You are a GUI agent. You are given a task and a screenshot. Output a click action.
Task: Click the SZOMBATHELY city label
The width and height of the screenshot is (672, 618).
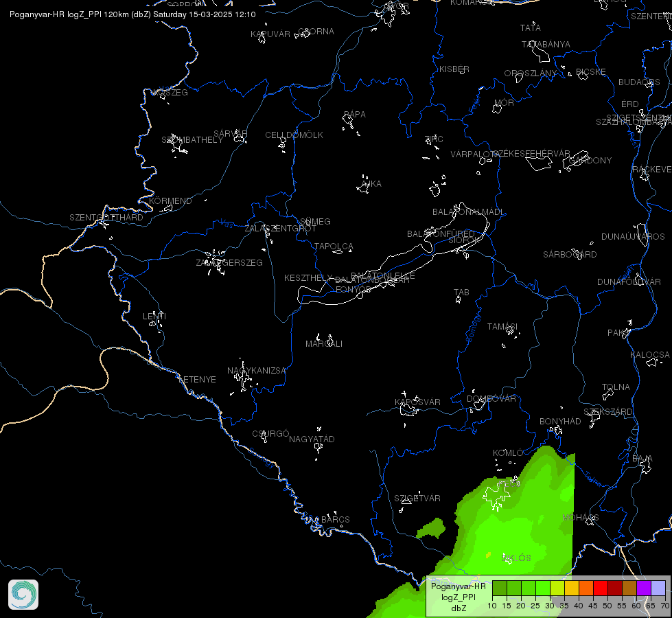coord(192,140)
